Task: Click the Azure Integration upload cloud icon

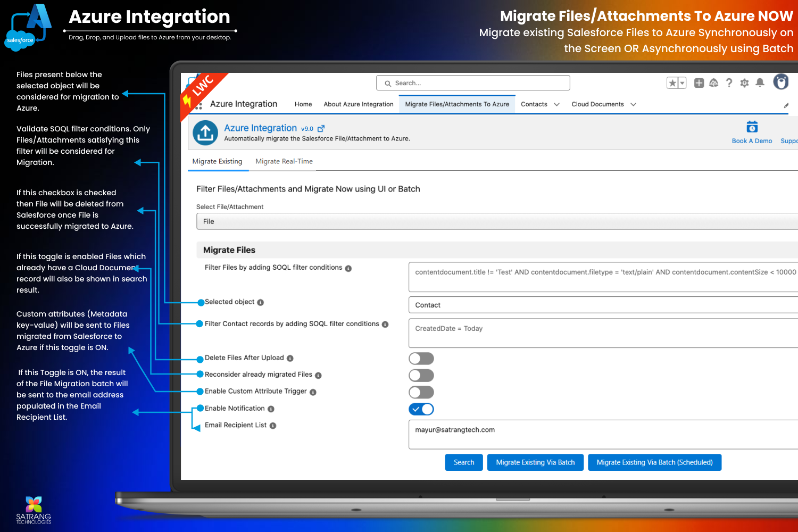Action: (205, 133)
